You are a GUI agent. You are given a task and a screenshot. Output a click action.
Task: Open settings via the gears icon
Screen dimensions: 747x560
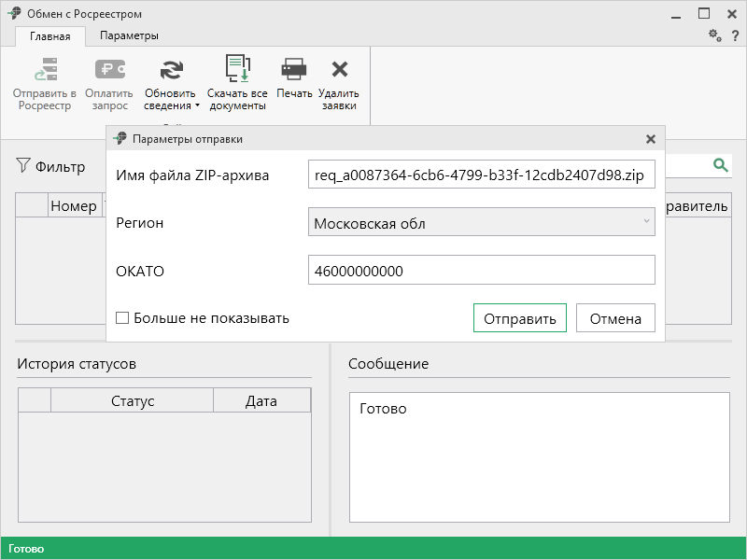pos(714,35)
